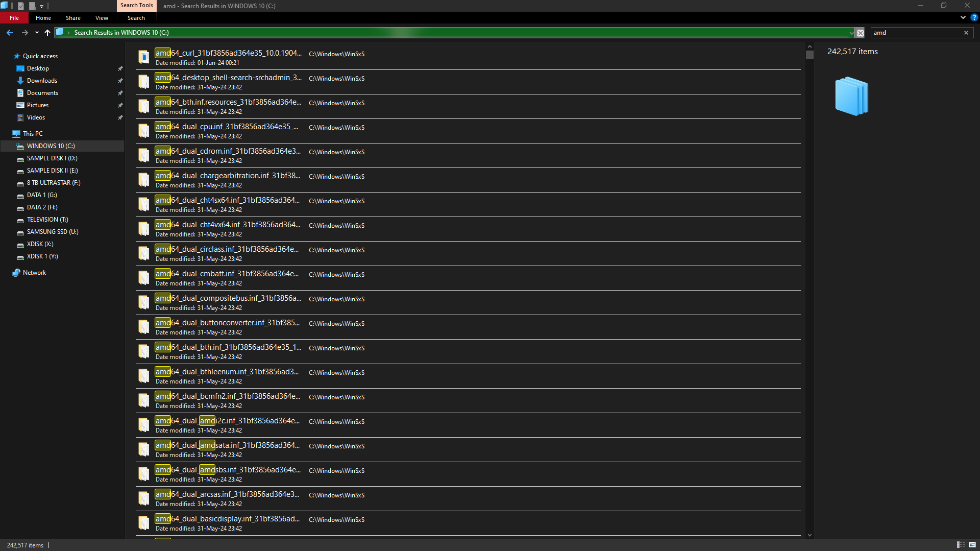Select Quick access in the navigation pane
The height and width of the screenshot is (551, 980).
pos(40,56)
